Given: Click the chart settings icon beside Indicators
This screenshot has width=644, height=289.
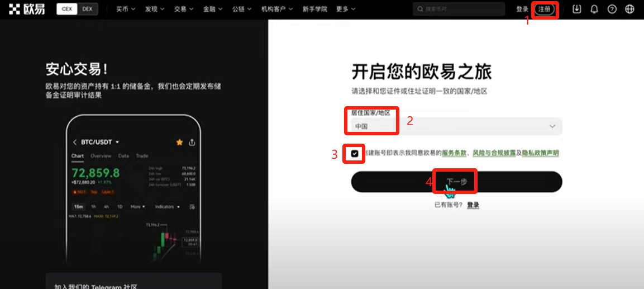Looking at the screenshot, I should click(192, 207).
